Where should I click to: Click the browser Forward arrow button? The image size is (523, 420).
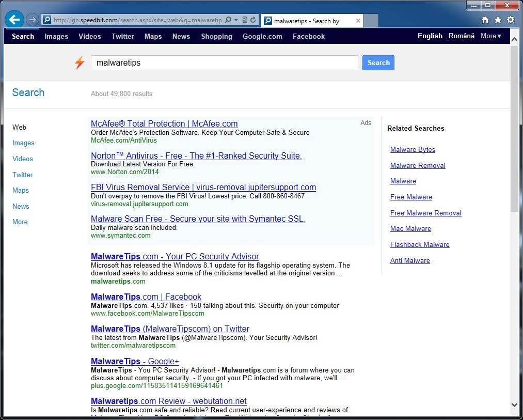pyautogui.click(x=33, y=20)
